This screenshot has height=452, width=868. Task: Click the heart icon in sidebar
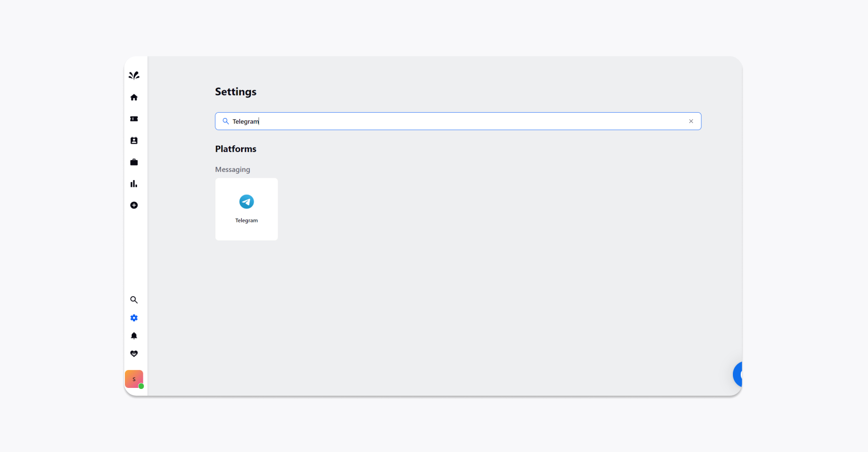coord(134,354)
